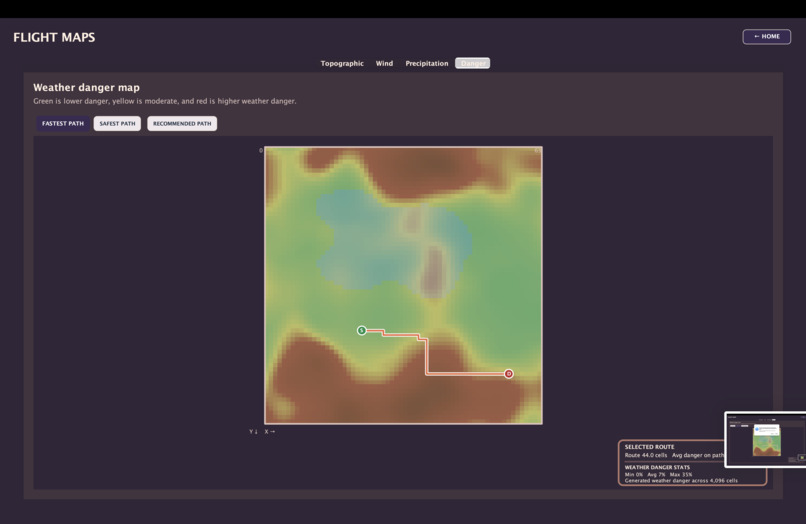Select the Precipitation tab
Image resolution: width=806 pixels, height=524 pixels.
tap(427, 63)
